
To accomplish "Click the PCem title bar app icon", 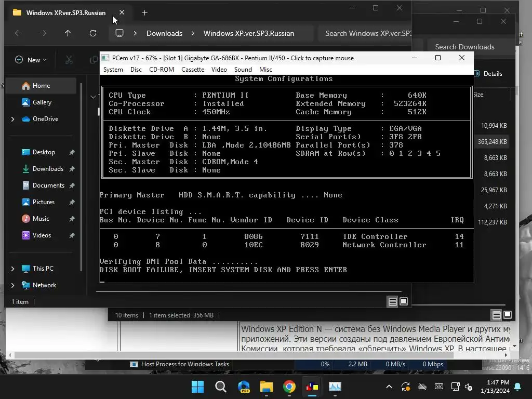I will (105, 58).
